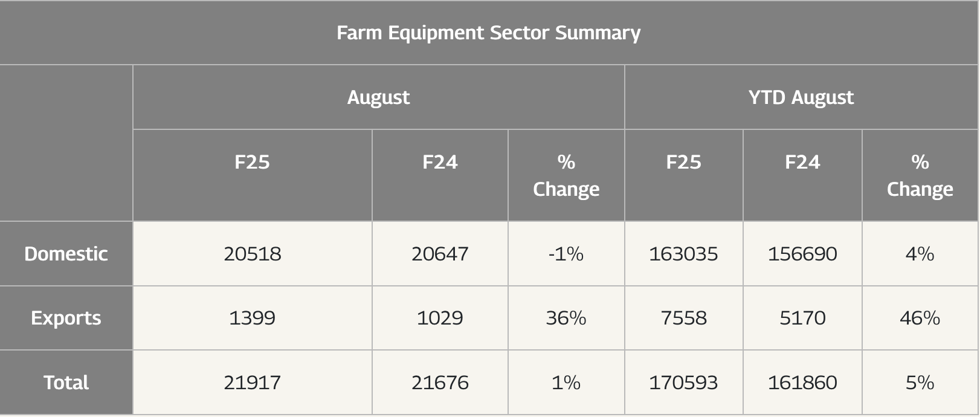
Task: Select cell containing 20647
Action: [x=440, y=254]
